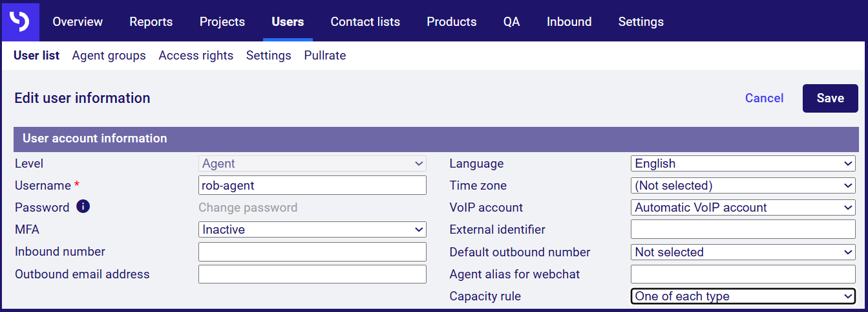Switch to the Agent groups tab
Viewport: 868px width, 312px height.
[109, 56]
